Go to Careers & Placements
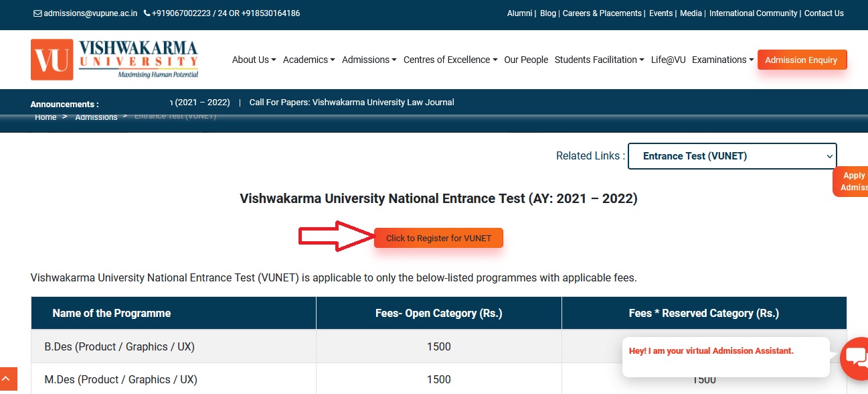868x394 pixels. pyautogui.click(x=602, y=13)
